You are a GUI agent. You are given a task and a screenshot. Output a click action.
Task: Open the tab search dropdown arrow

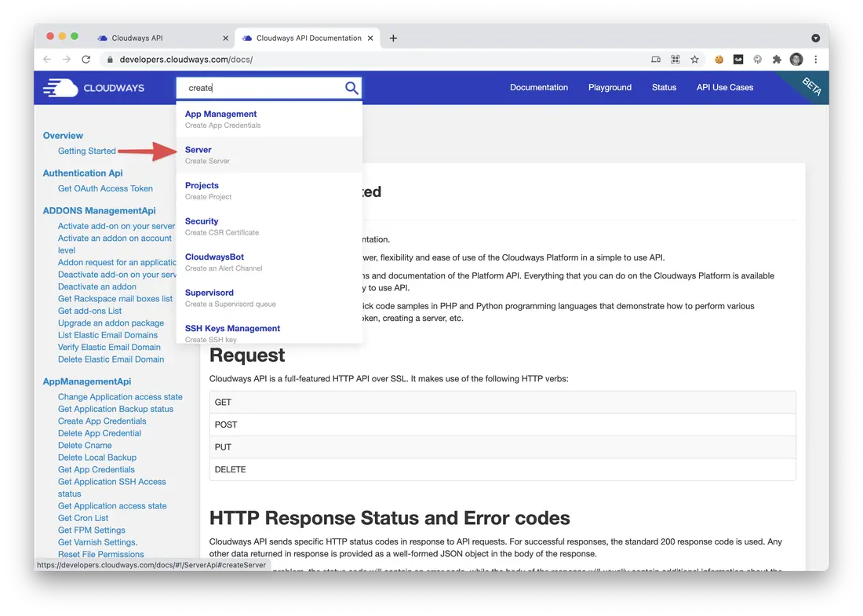[x=816, y=38]
